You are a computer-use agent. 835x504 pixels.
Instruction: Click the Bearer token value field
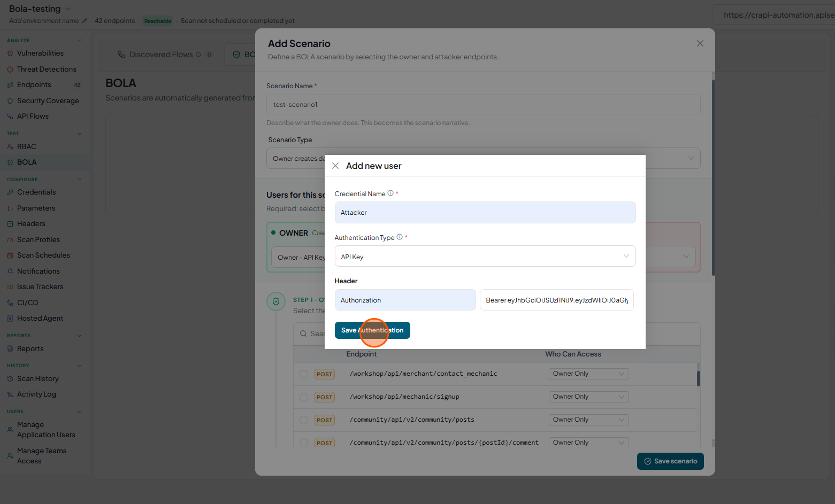(x=556, y=300)
